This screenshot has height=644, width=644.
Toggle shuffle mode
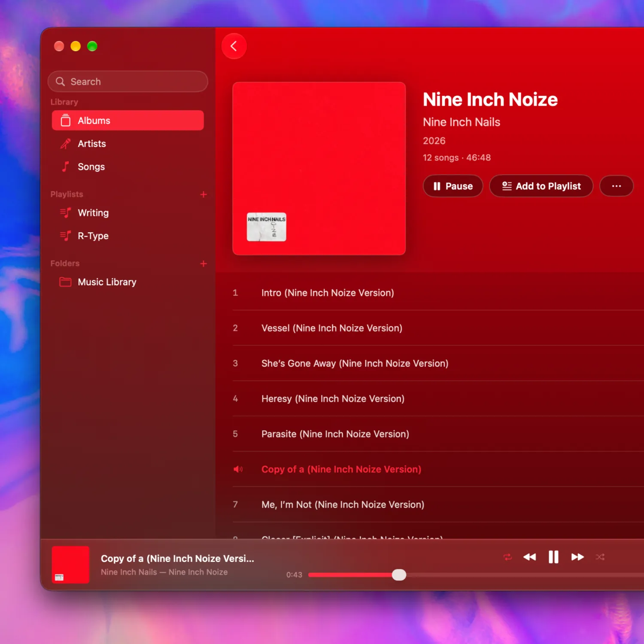pos(600,557)
